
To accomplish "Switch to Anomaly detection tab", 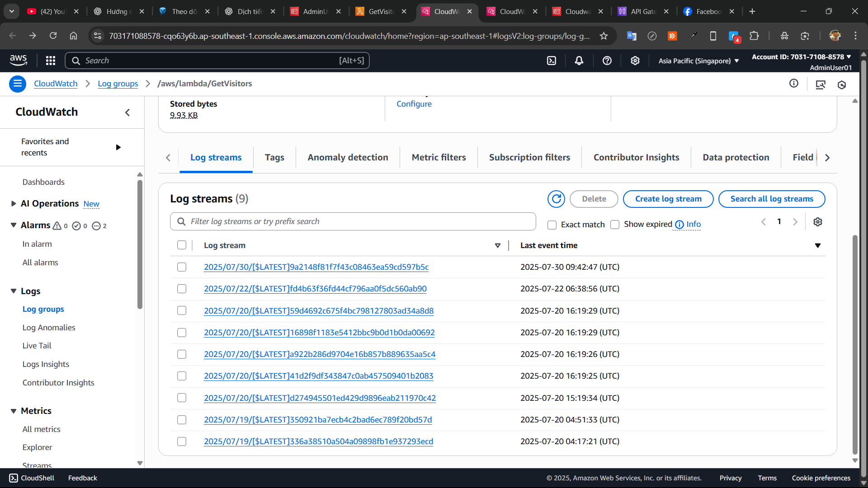I will pyautogui.click(x=348, y=157).
